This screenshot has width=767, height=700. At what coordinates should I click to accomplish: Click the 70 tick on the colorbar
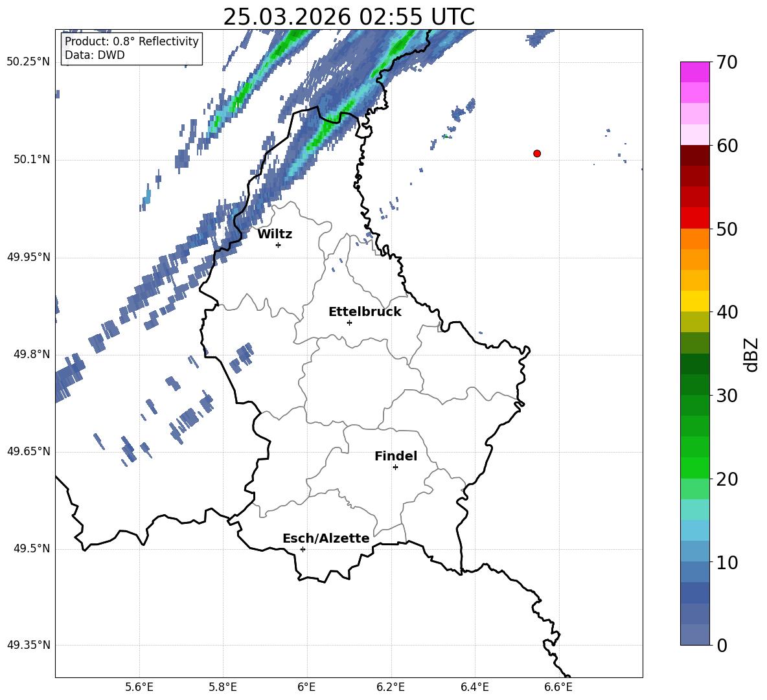click(727, 62)
